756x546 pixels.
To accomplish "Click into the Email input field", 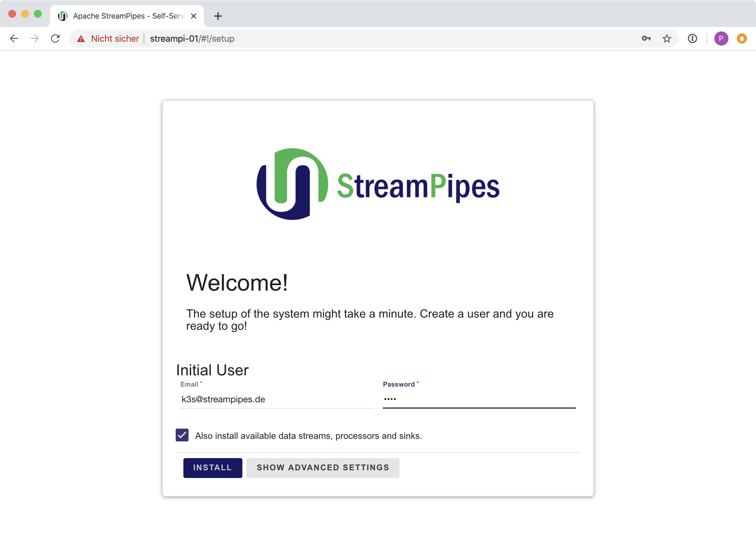I will (x=277, y=399).
